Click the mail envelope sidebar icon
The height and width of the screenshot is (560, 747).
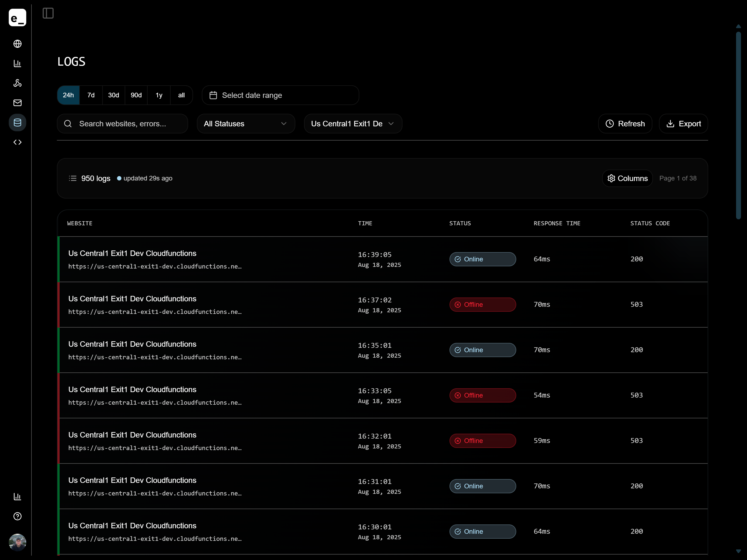pos(17,103)
